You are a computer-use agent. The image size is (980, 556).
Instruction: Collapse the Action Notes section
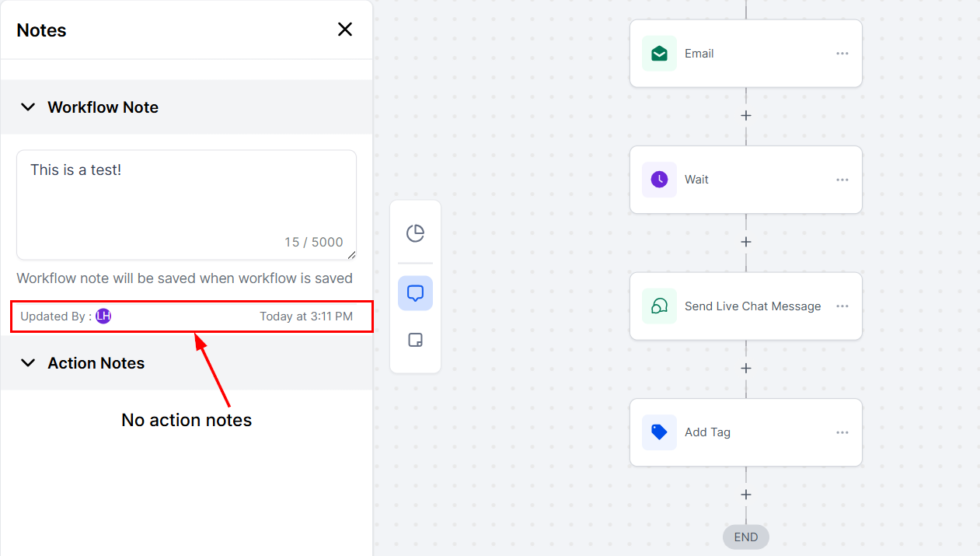[x=28, y=363]
